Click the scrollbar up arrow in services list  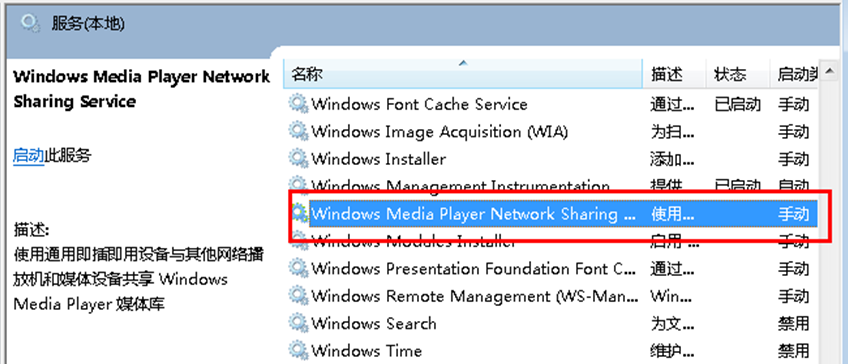click(829, 70)
